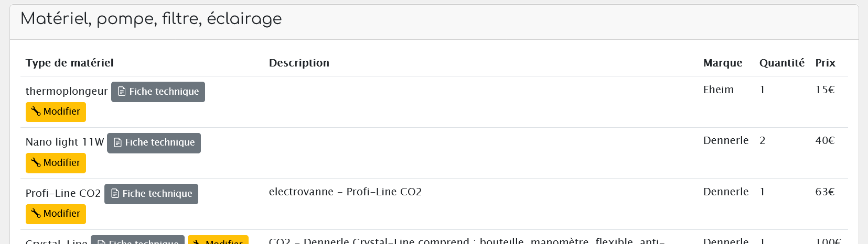Viewport: 868px width, 244px height.
Task: Select the Nano light 11W item name
Action: 65,142
